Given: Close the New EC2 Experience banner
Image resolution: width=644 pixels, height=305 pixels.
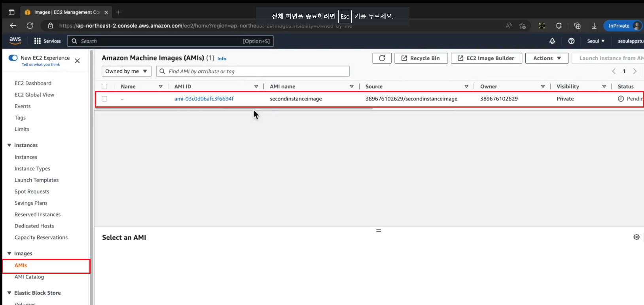Looking at the screenshot, I should [x=77, y=61].
